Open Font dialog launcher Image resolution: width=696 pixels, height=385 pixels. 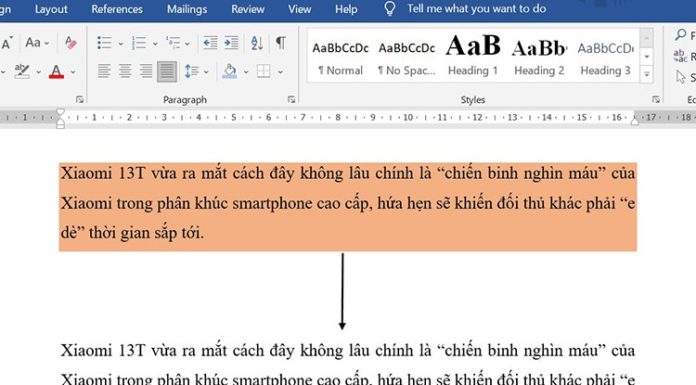(79, 99)
